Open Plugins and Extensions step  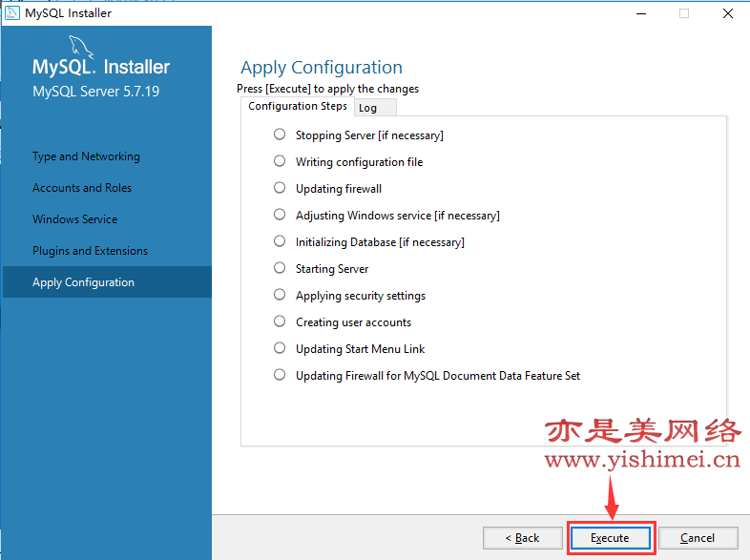pyautogui.click(x=90, y=251)
